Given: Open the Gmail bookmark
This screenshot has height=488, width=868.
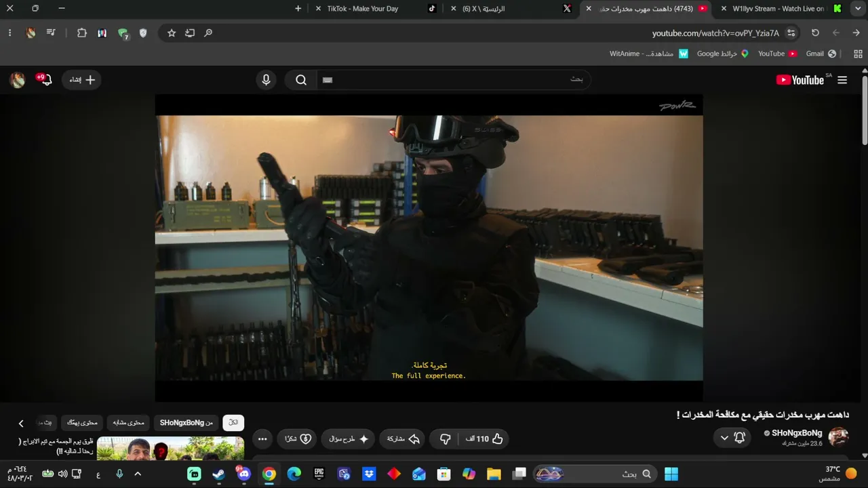Looking at the screenshot, I should [820, 54].
